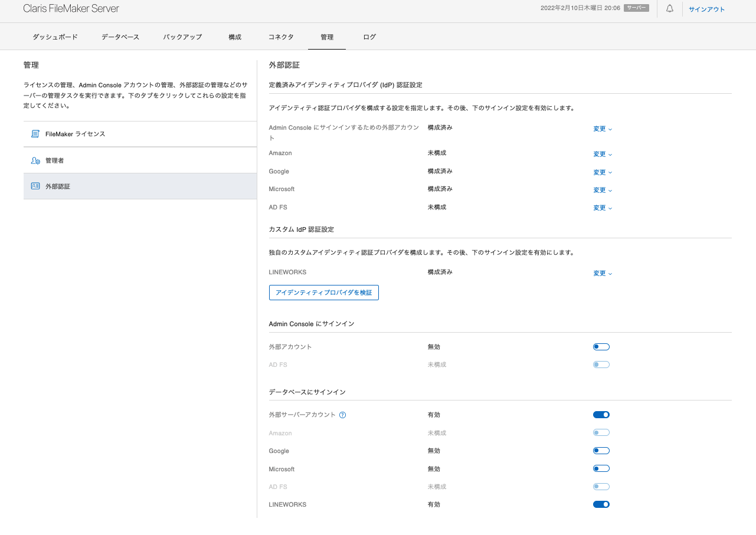
Task: Expand 変更 for Google provider
Action: pyautogui.click(x=603, y=172)
